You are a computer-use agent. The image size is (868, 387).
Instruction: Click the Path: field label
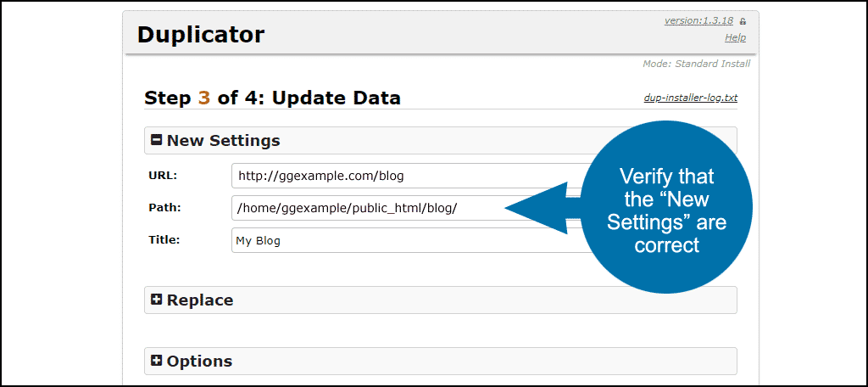165,208
